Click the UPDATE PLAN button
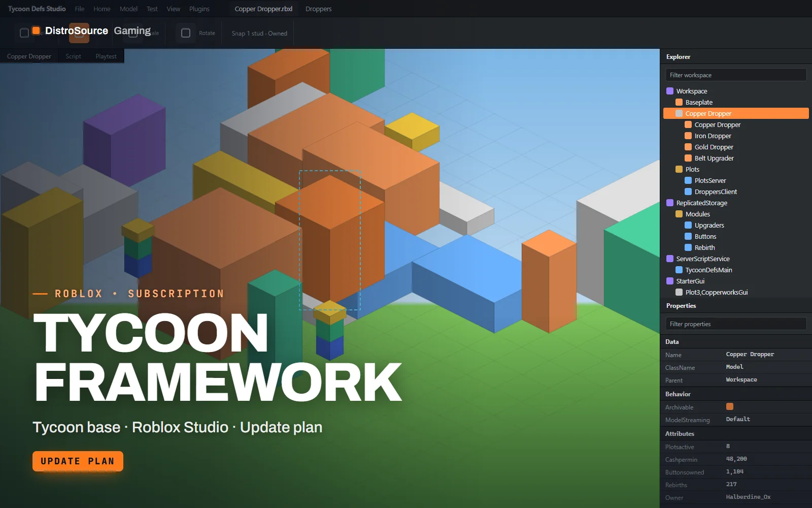 78,461
